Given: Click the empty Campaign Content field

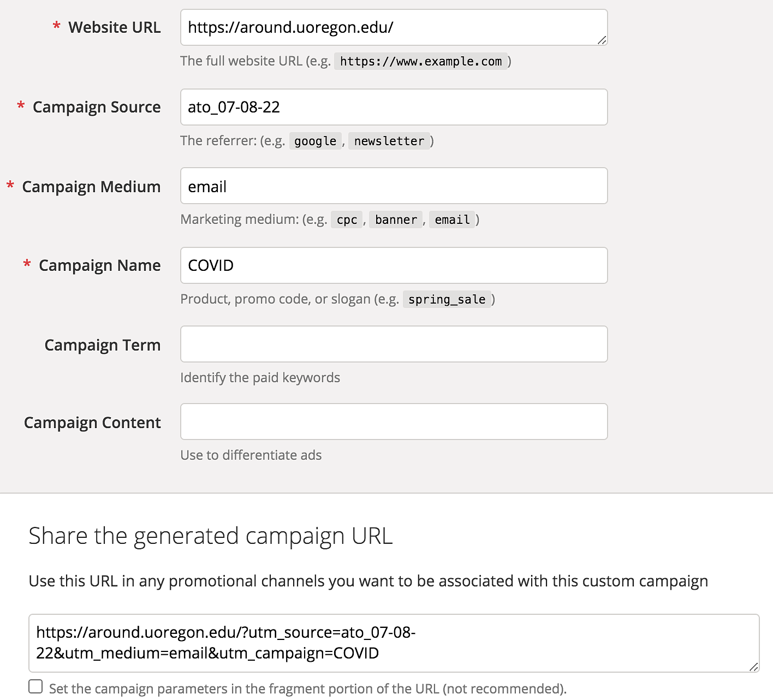Looking at the screenshot, I should tap(393, 422).
